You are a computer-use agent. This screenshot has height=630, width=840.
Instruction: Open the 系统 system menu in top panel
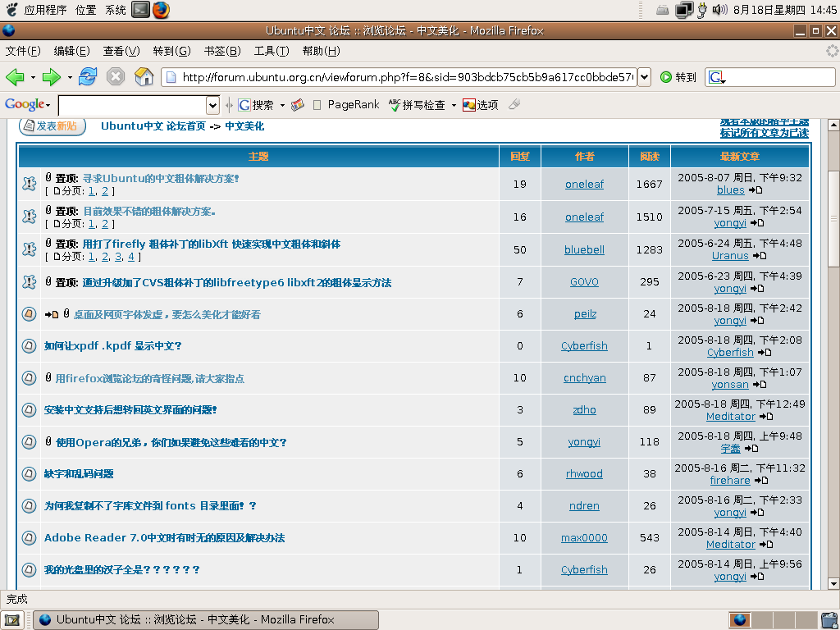click(116, 10)
